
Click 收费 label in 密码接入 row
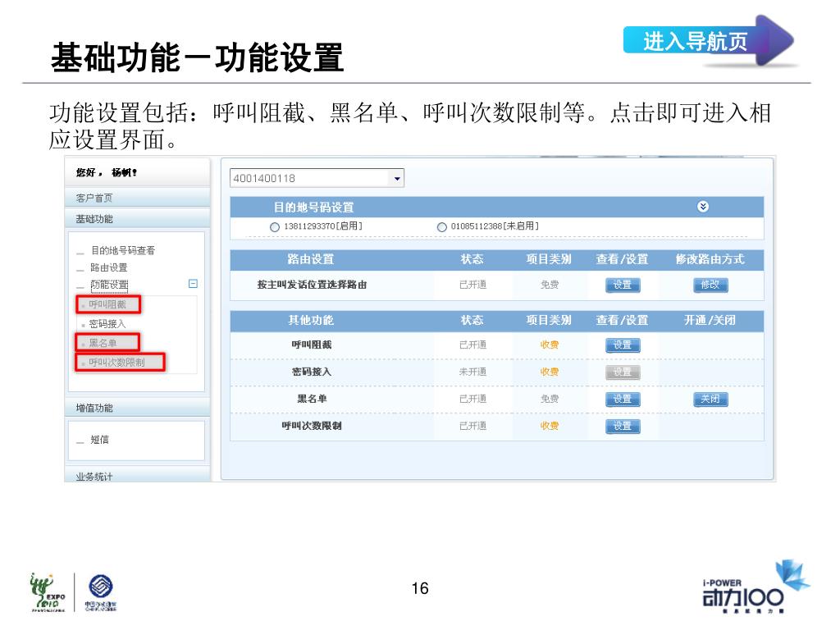click(549, 372)
